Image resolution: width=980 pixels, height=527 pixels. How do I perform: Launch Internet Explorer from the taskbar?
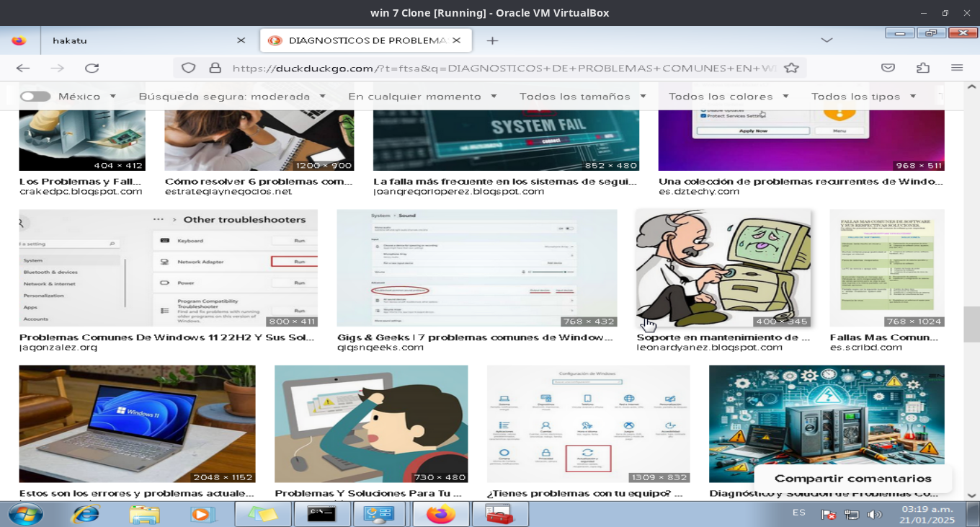tap(85, 514)
